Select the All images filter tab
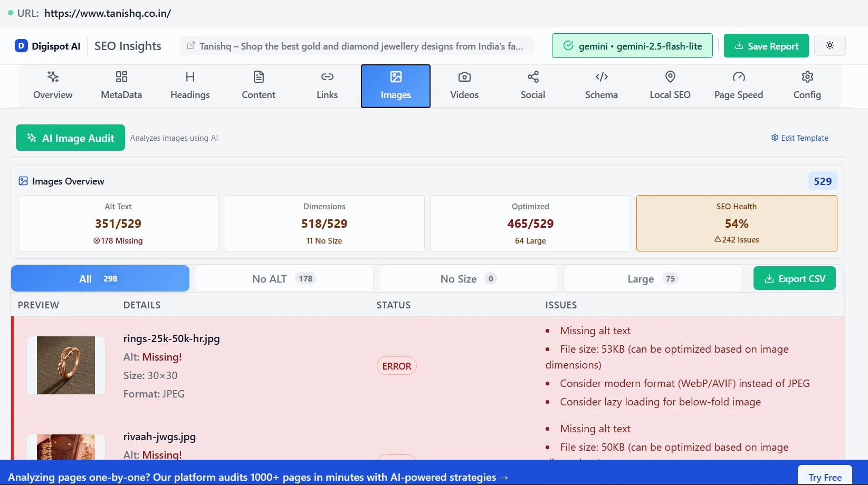This screenshot has width=868, height=485. click(99, 278)
